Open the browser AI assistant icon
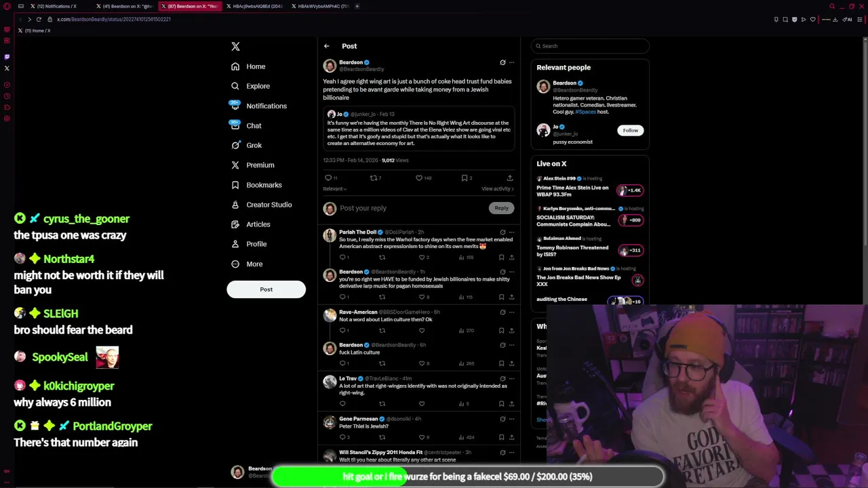The width and height of the screenshot is (868, 488). 848,19
